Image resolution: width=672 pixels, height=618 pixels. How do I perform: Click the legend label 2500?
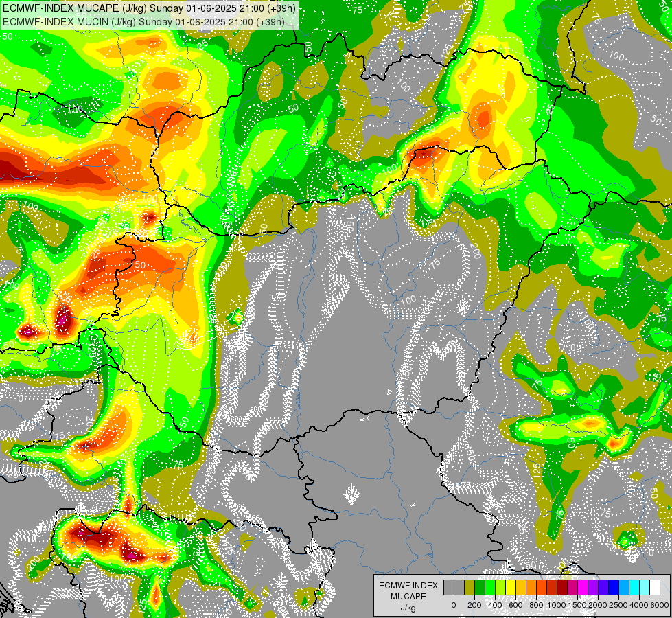[618, 605]
